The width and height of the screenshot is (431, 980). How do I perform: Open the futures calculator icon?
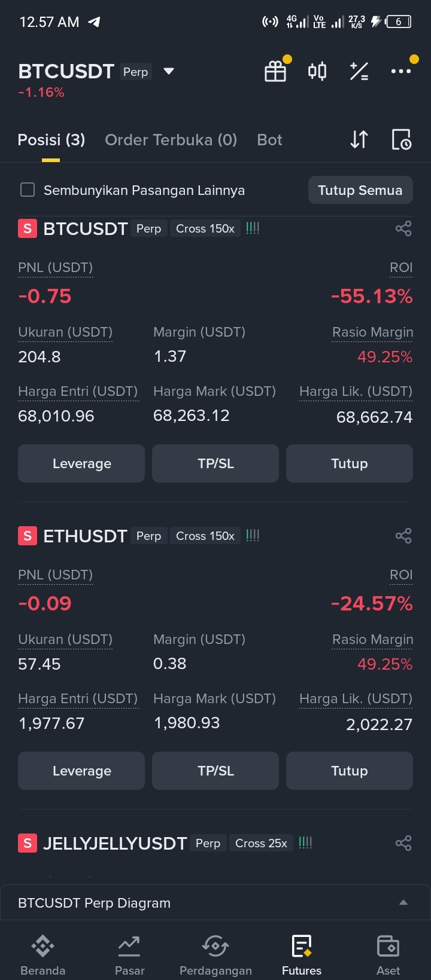click(359, 71)
